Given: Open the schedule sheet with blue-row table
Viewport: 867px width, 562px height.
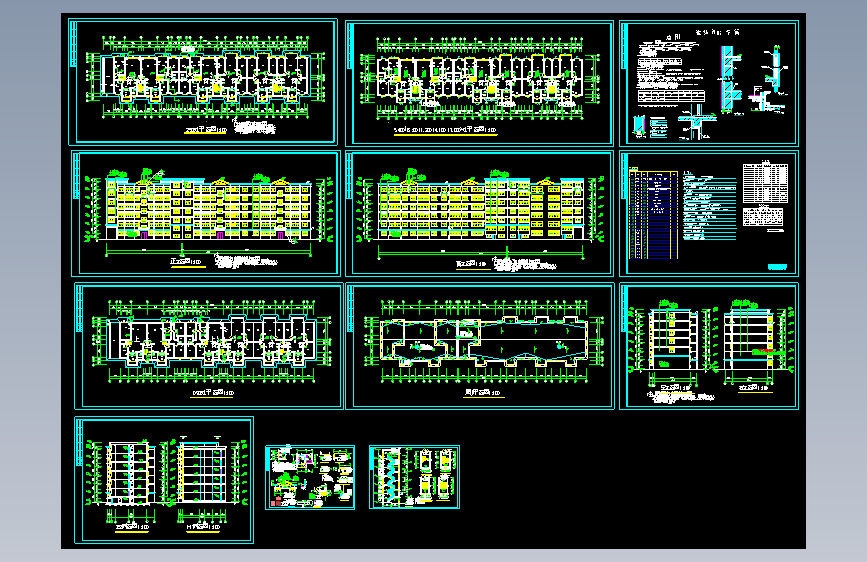Looking at the screenshot, I should click(709, 214).
